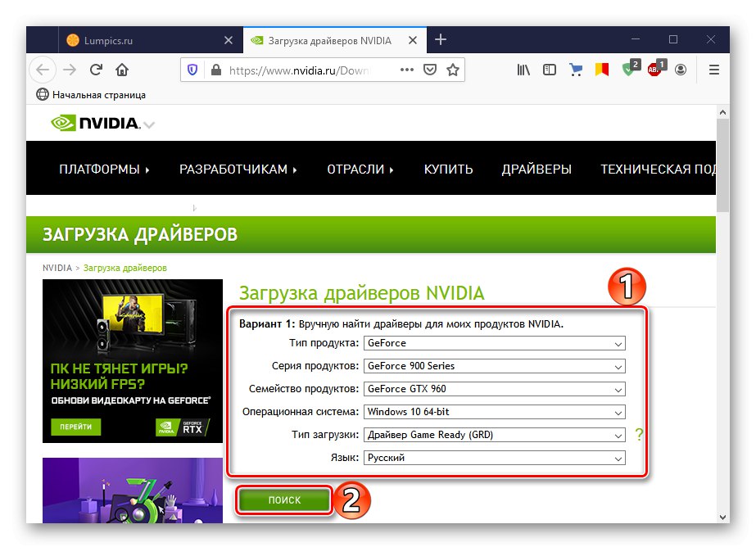Click the Загрузка драйверов NVIDIA green heading
The image size is (756, 556).
[361, 293]
